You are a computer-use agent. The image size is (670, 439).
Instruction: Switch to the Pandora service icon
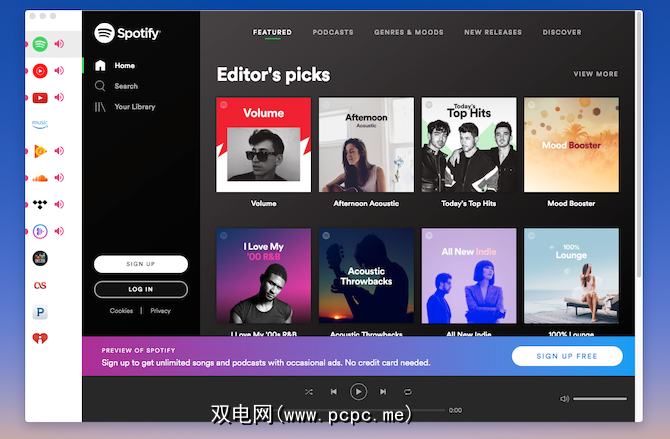pos(40,312)
